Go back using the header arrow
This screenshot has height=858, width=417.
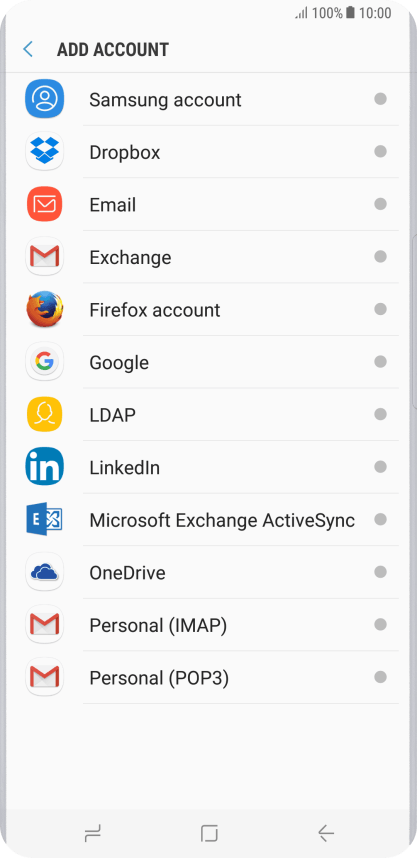pyautogui.click(x=28, y=49)
